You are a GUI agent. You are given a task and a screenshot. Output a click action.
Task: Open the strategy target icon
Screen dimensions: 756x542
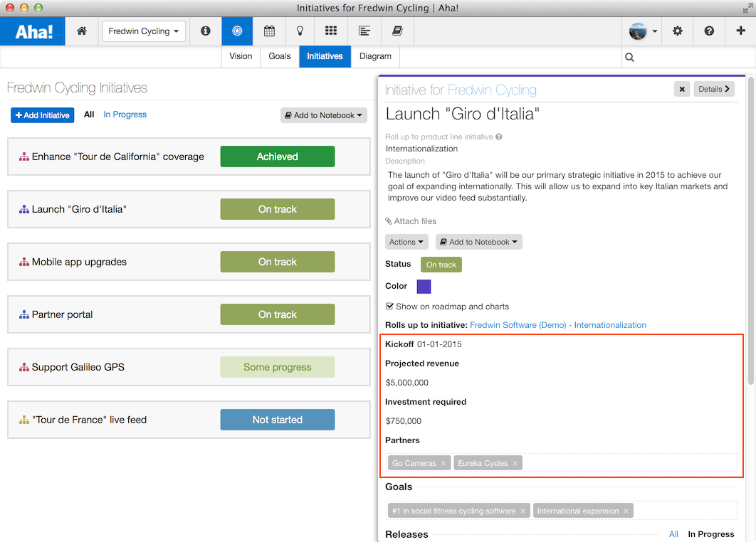(x=237, y=31)
